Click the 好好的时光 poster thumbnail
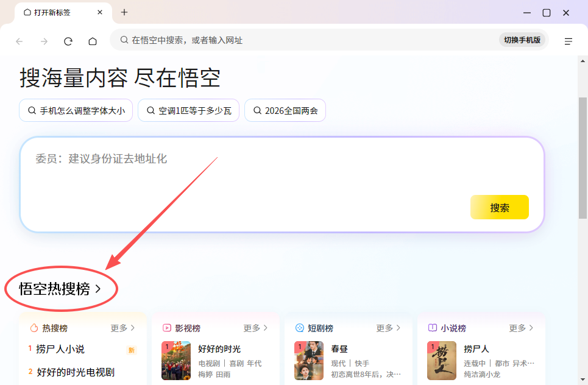The width and height of the screenshot is (588, 385). 175,361
